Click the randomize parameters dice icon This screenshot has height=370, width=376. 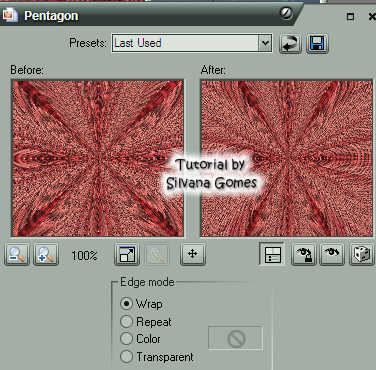[361, 255]
